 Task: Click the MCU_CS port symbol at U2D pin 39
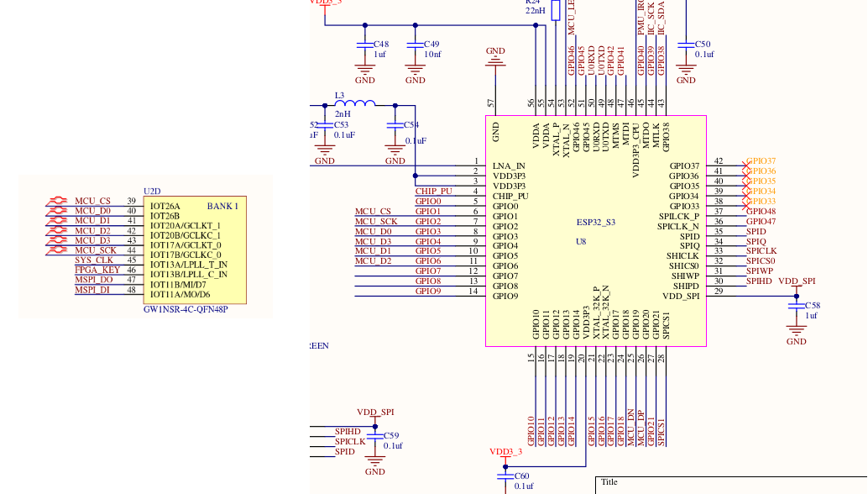[x=57, y=201]
